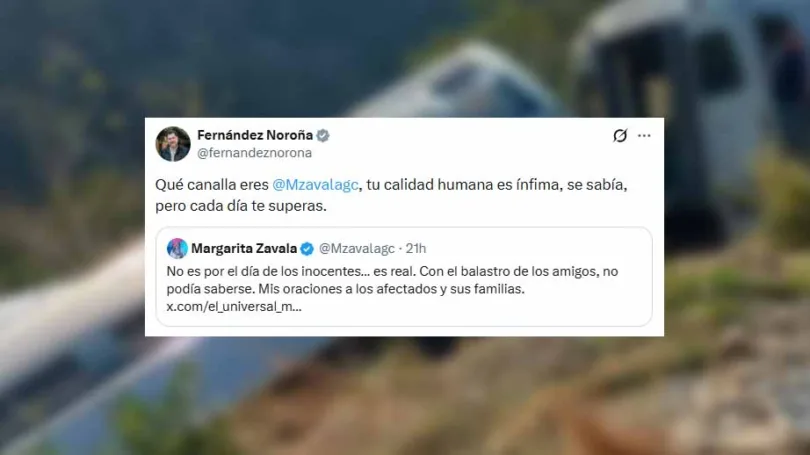Click the blue verified badge beside Margarita Zavala
The height and width of the screenshot is (455, 810).
tap(307, 249)
